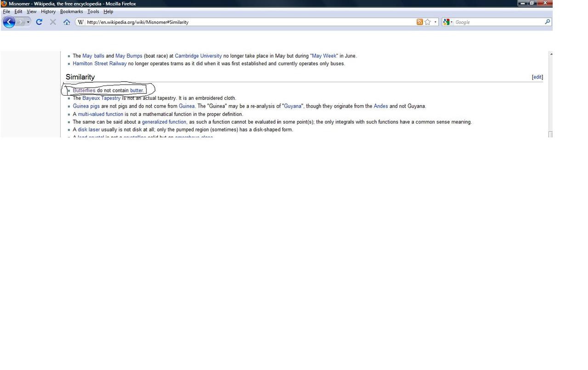The image size is (588, 370).
Task: Open the Guyana link
Action: [293, 106]
